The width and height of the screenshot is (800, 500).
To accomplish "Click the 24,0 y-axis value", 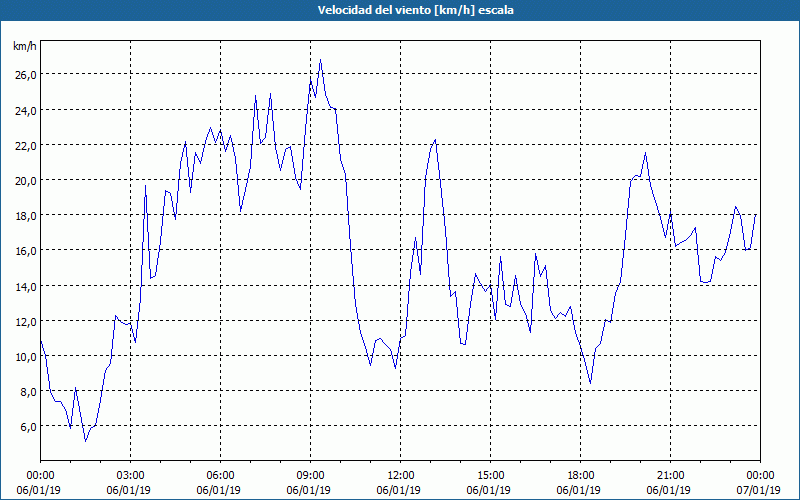I will pyautogui.click(x=26, y=110).
